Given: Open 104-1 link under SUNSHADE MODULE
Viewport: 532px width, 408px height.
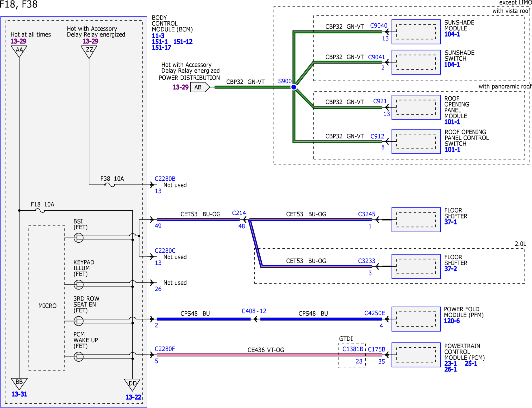Looking at the screenshot, I should pyautogui.click(x=452, y=34).
